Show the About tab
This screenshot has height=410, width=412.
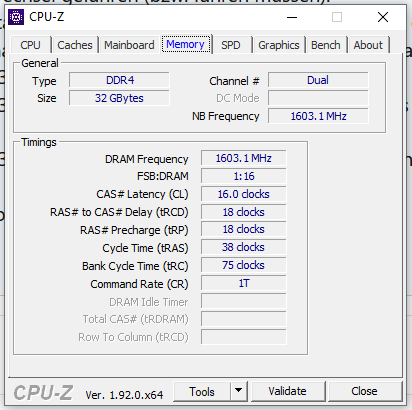click(x=368, y=45)
